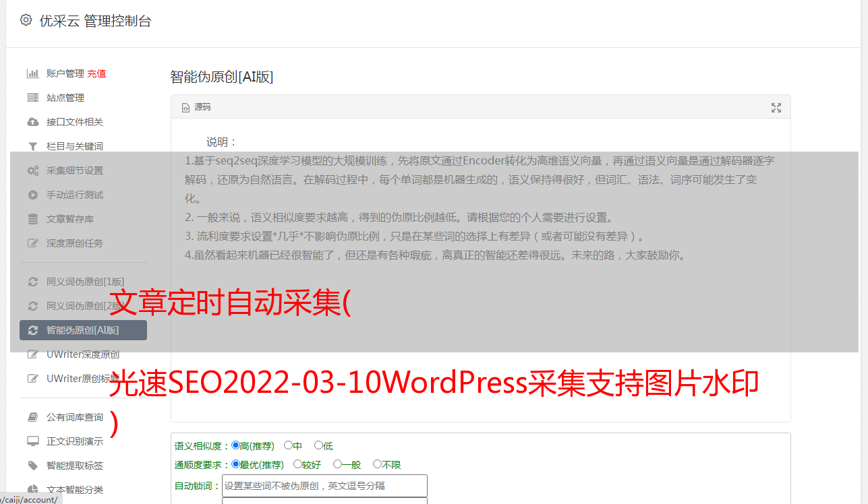
Task: Click the gears icon for 采集细节设置
Action: [x=32, y=170]
